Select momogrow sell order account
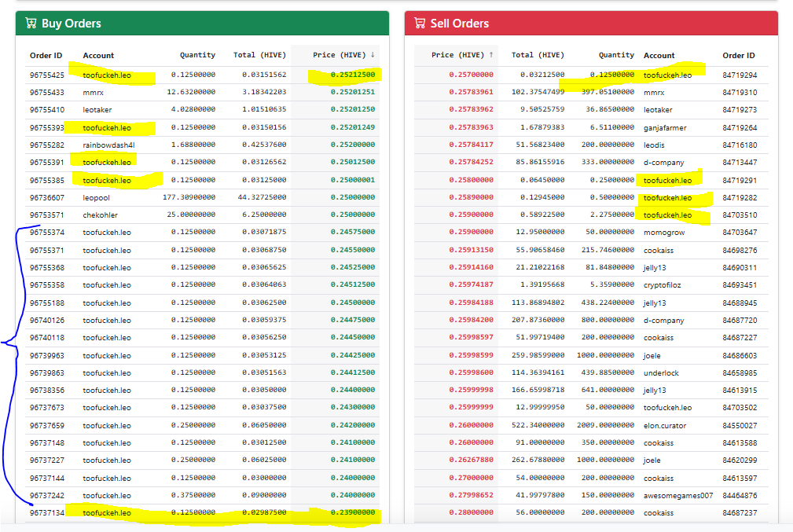The width and height of the screenshot is (793, 532). pos(664,233)
